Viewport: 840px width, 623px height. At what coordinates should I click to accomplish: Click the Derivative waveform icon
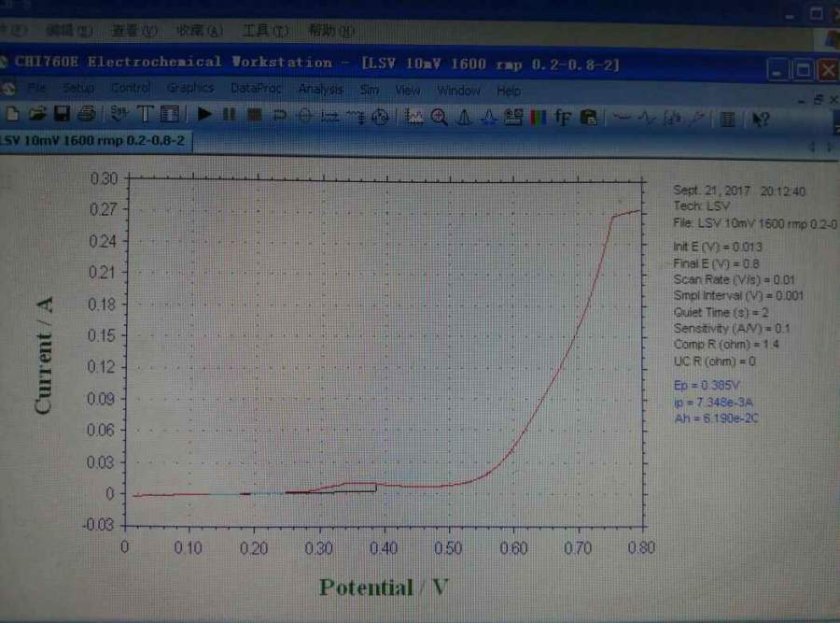tap(647, 118)
